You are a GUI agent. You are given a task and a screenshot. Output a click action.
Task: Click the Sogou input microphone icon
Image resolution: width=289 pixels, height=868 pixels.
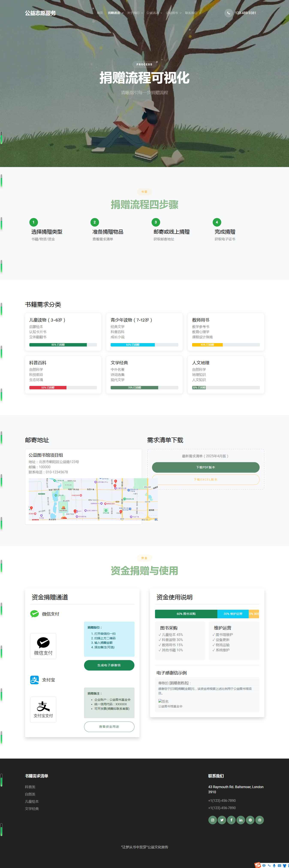(x=274, y=865)
